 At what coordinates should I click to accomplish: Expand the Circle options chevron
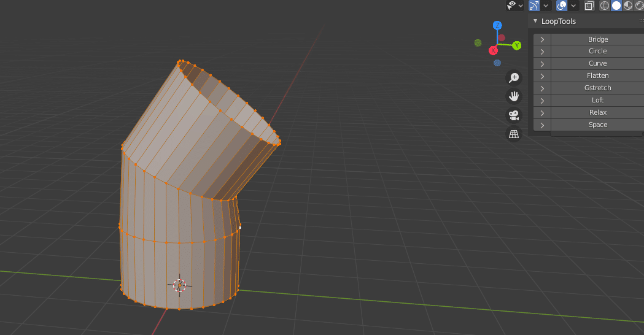[x=542, y=52]
